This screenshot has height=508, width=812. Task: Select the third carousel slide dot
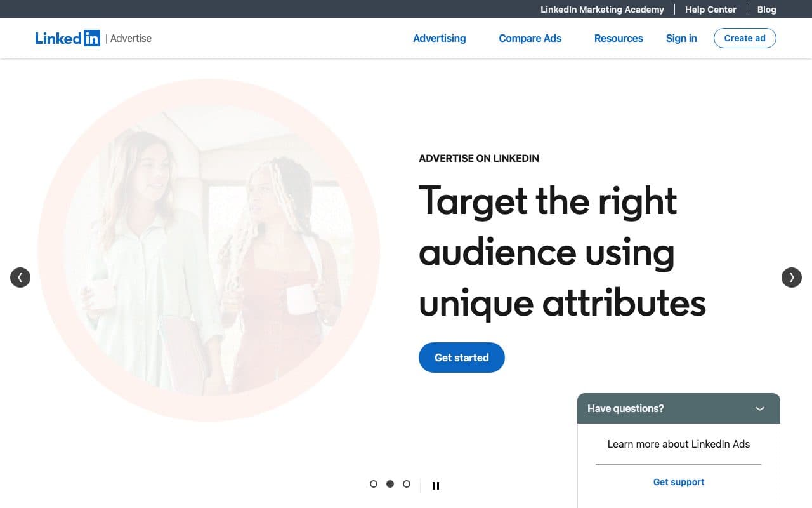407,484
